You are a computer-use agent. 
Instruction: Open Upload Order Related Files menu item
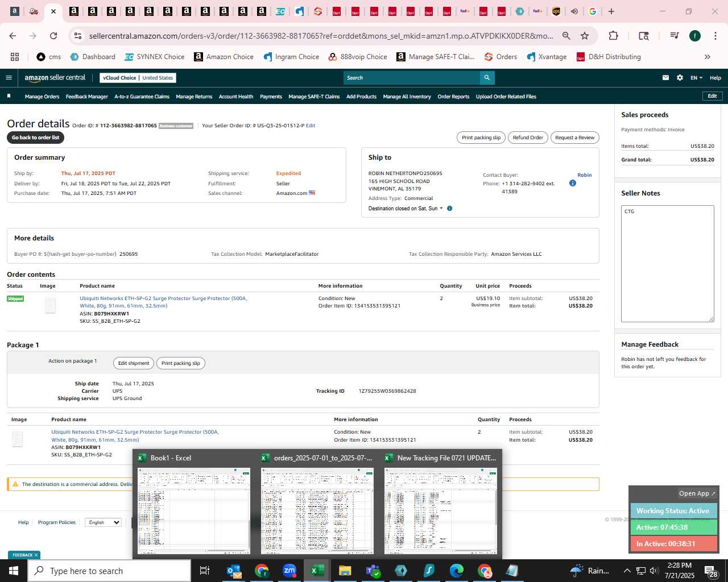[506, 97]
